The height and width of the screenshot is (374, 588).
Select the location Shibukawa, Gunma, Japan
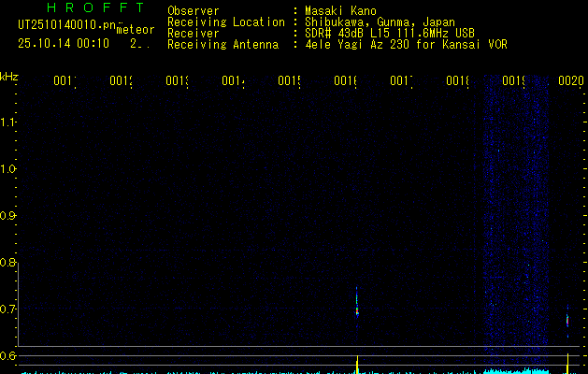pos(380,22)
